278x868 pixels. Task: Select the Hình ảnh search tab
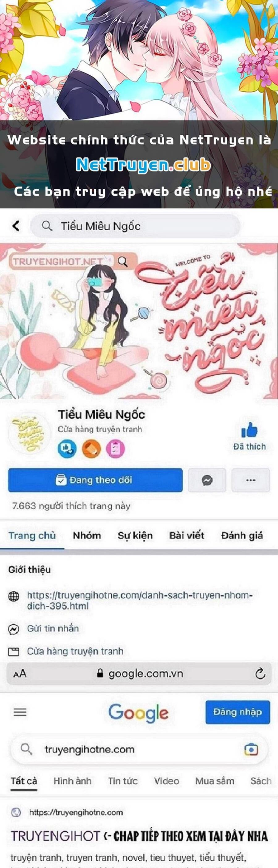[73, 781]
